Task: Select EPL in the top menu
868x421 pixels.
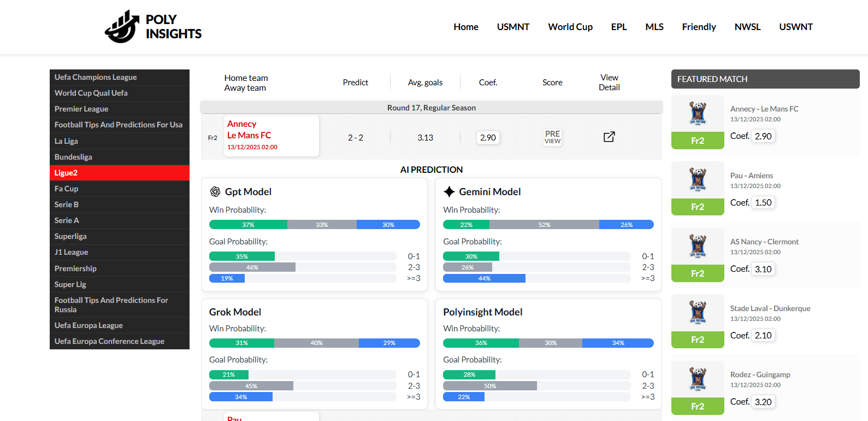Action: [x=619, y=27]
